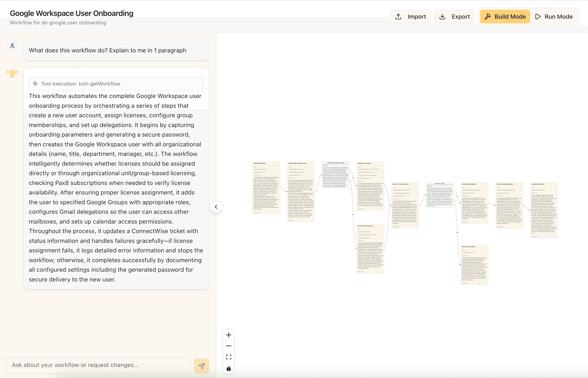Select the 'Setup Calendar Delegations' node title
The height and width of the screenshot is (378, 588).
coord(505,184)
